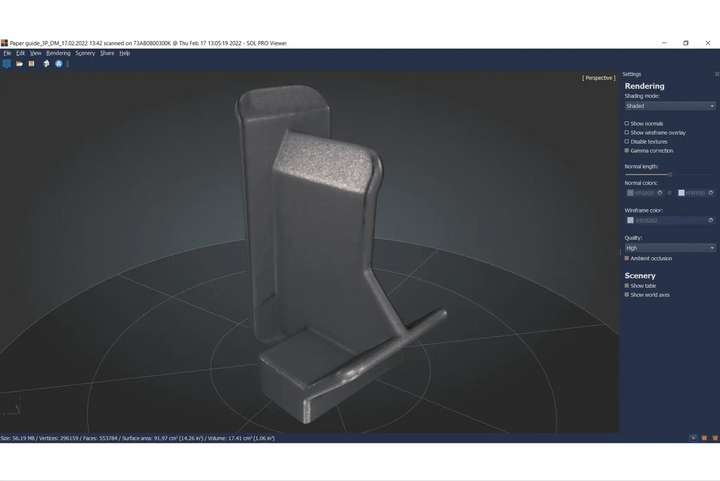The height and width of the screenshot is (481, 720).
Task: Click the Settings panel title
Action: point(632,74)
